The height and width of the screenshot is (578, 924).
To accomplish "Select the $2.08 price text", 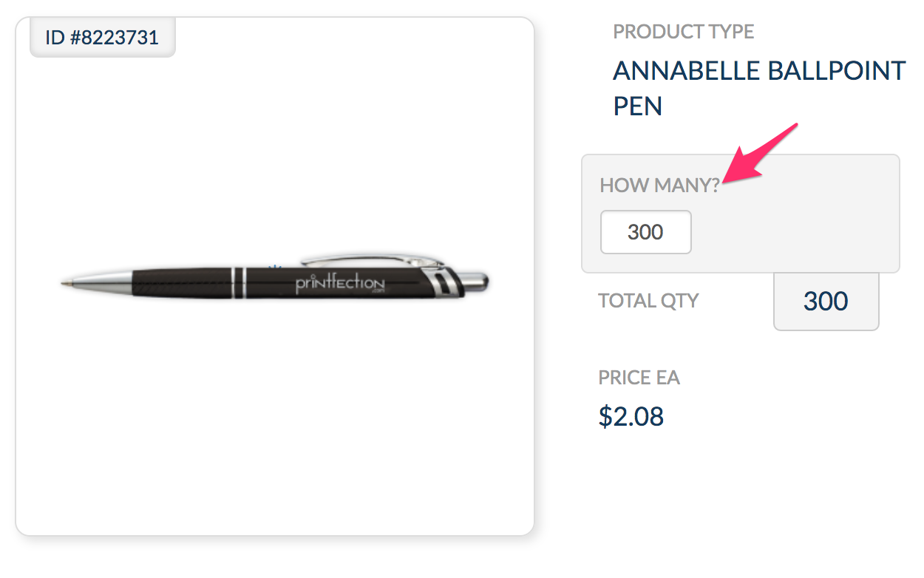I will coord(631,417).
